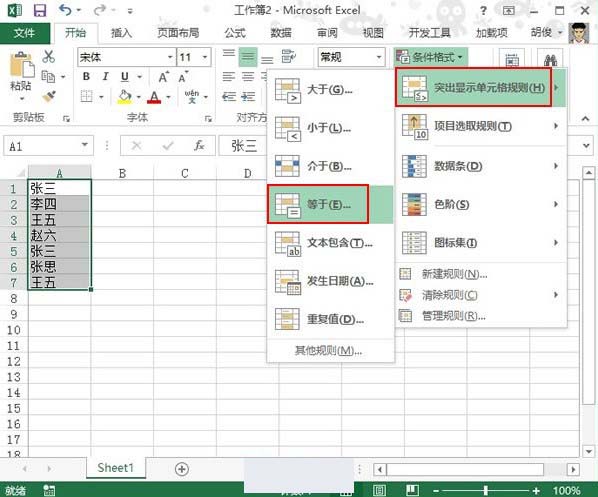
Task: Toggle left text alignment
Action: tap(229, 77)
